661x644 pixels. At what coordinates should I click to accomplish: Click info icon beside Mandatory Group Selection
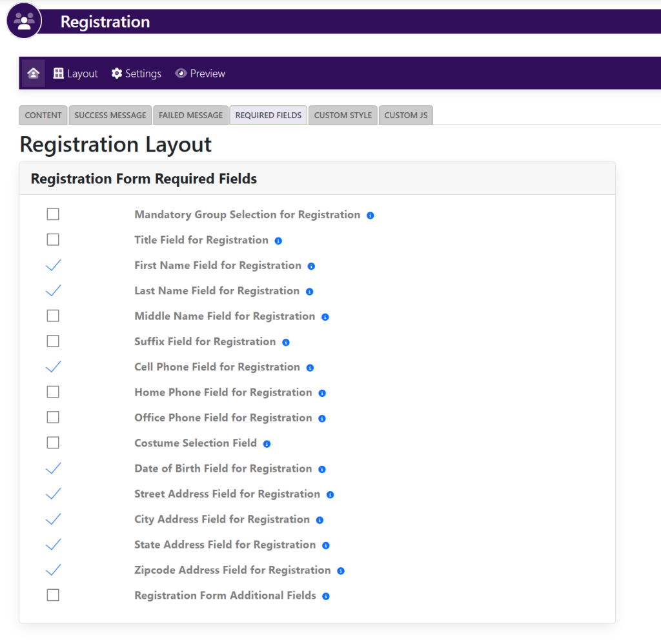[x=371, y=216]
